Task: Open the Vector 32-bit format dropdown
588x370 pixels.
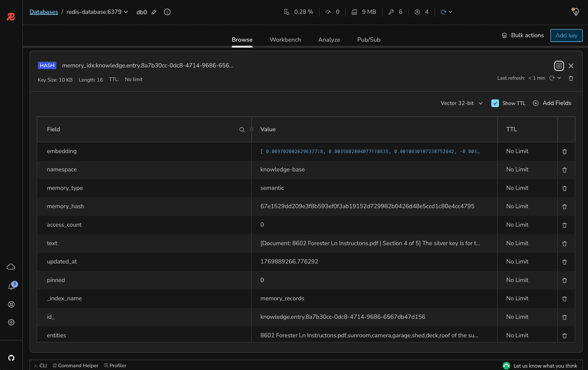Action: [x=461, y=103]
